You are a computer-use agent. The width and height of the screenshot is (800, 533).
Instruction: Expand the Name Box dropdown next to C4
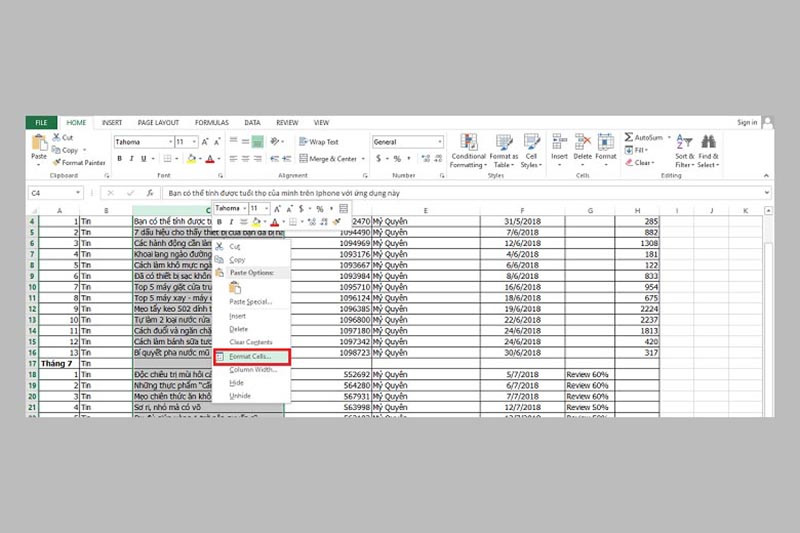[x=78, y=193]
